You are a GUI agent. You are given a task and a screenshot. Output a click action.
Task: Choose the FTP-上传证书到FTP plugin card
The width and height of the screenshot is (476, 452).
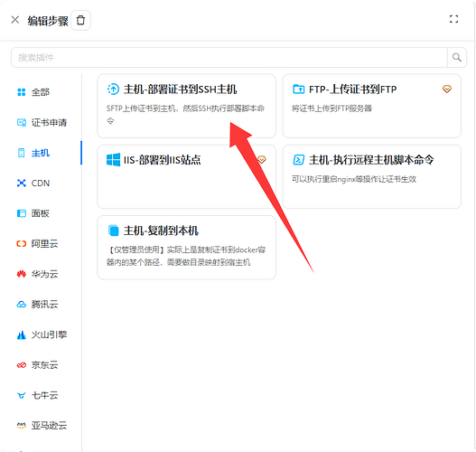click(372, 106)
